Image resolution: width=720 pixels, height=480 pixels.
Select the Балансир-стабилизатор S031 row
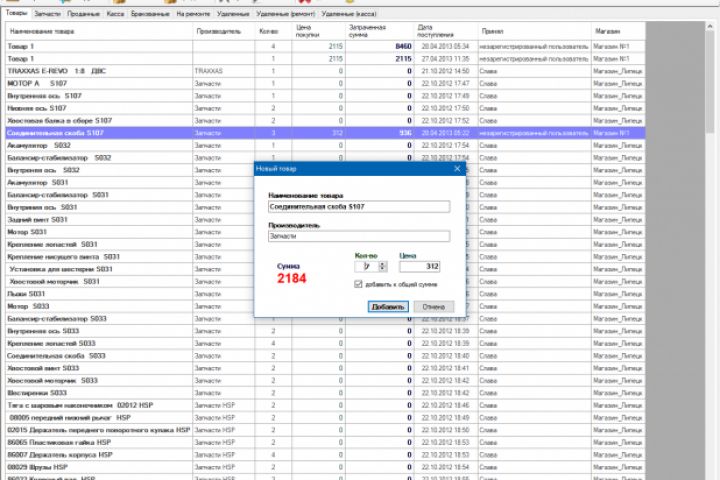pyautogui.click(x=130, y=195)
